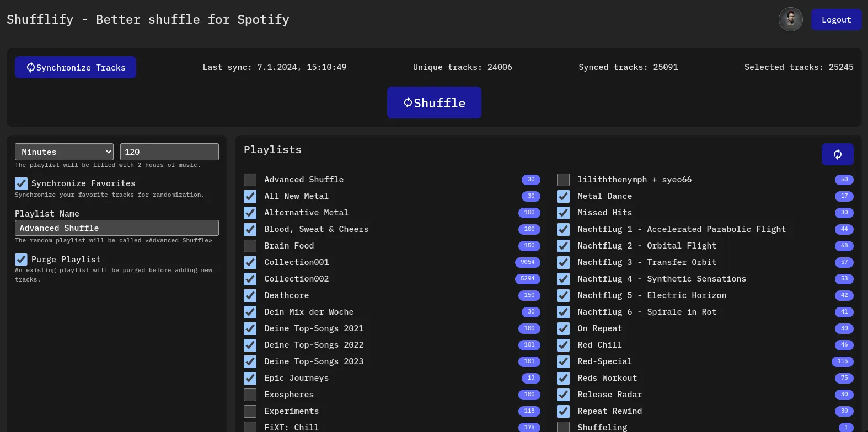This screenshot has height=432, width=868.
Task: Click the Logout button
Action: click(x=836, y=20)
